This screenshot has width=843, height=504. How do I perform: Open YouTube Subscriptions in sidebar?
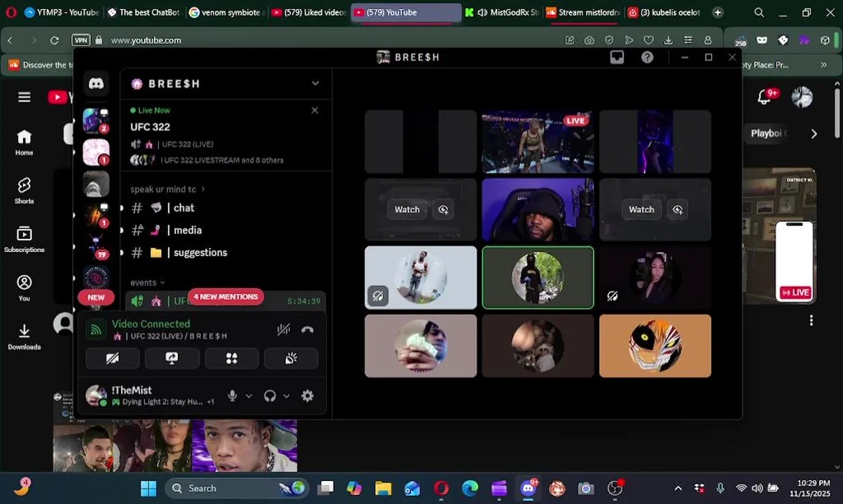coord(25,239)
